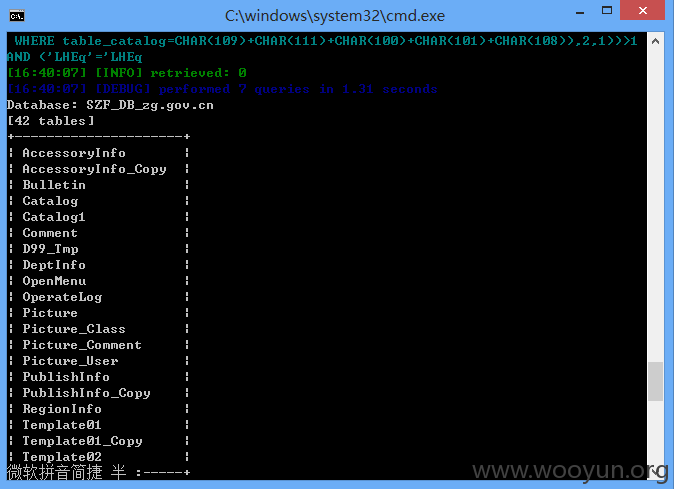The width and height of the screenshot is (678, 499).
Task: Click the PublishInfo_Copy entry
Action: coord(86,393)
